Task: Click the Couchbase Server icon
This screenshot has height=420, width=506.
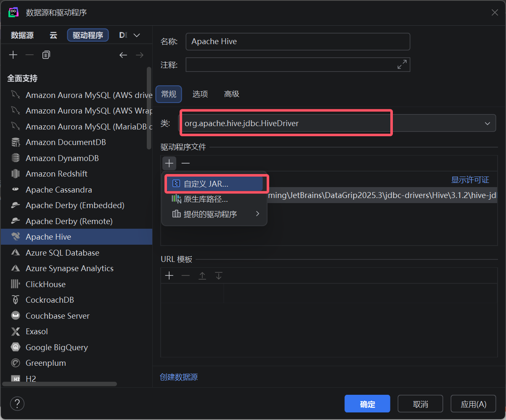Action: click(16, 316)
